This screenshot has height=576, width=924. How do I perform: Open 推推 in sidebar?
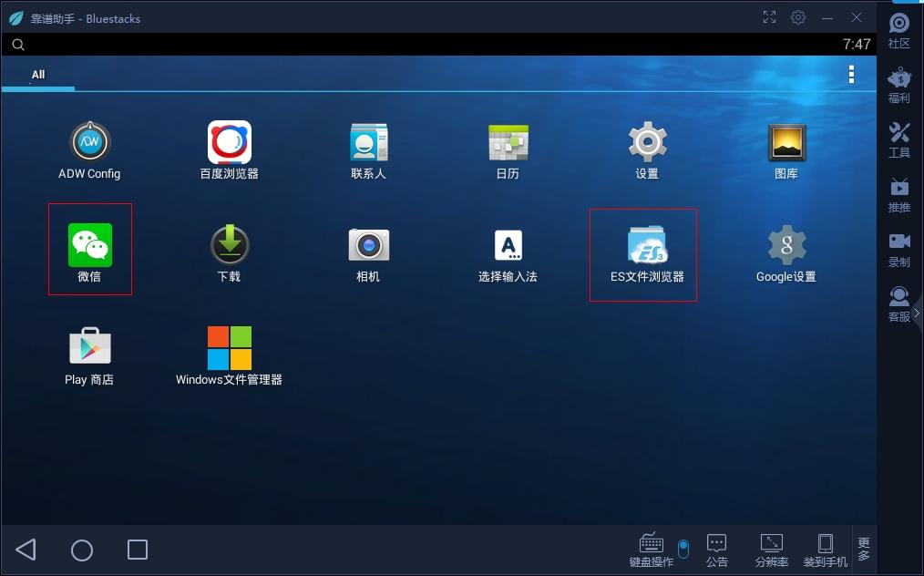tap(899, 195)
